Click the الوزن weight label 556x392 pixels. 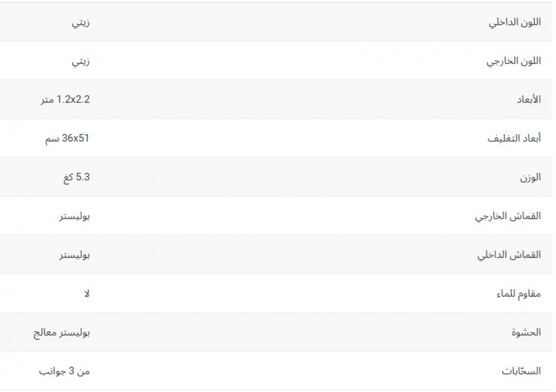(x=530, y=178)
